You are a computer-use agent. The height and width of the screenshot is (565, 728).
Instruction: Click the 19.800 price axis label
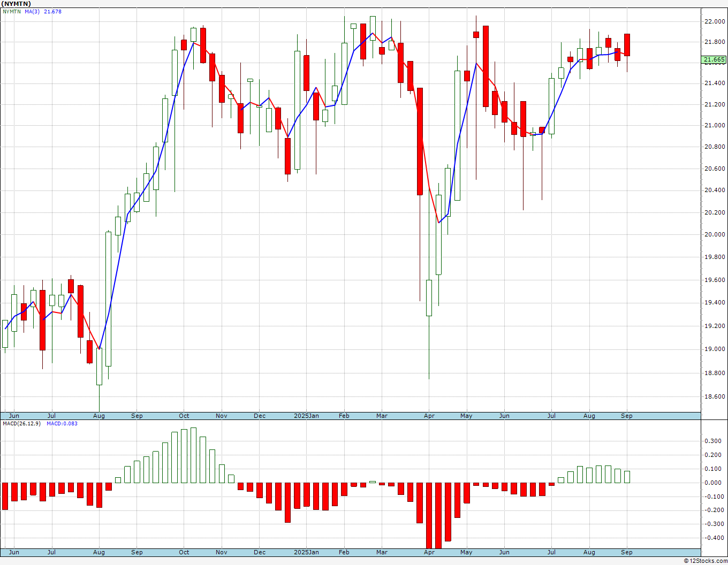[x=715, y=257]
